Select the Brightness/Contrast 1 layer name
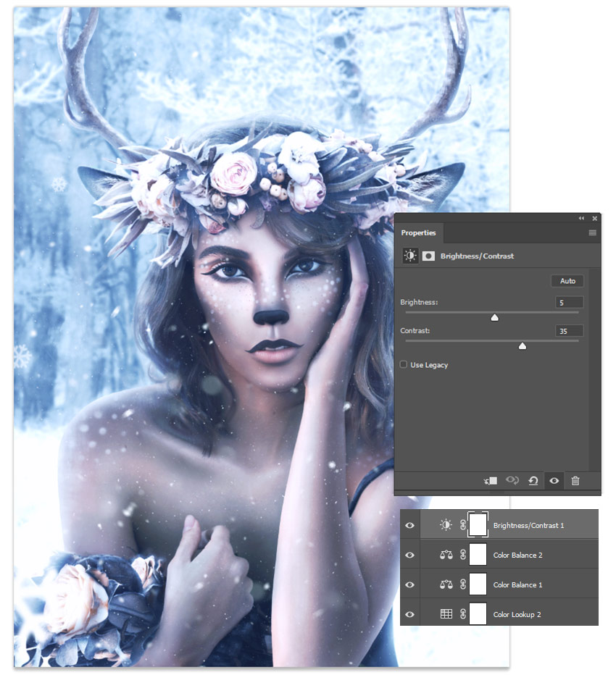The width and height of the screenshot is (616, 675). (528, 526)
